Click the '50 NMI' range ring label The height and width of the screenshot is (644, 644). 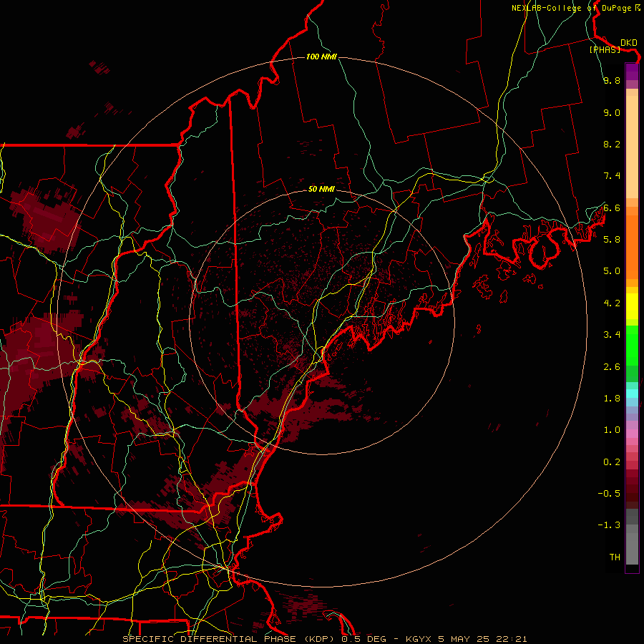pos(321,189)
